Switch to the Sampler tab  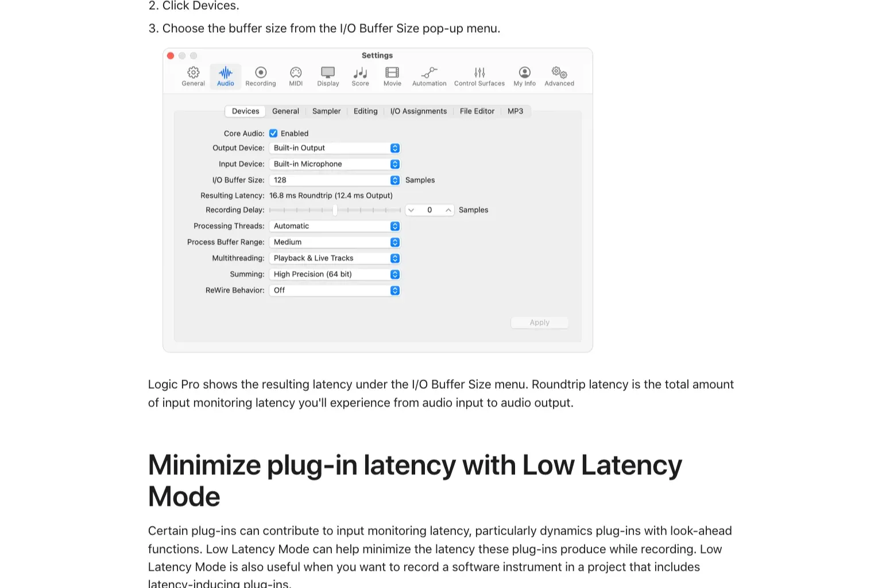click(326, 111)
